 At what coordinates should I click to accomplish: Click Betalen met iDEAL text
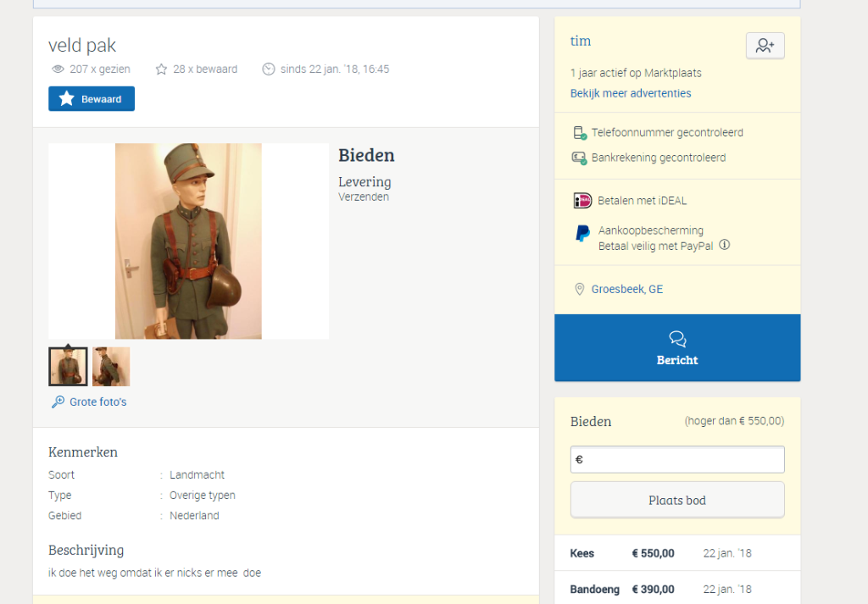(x=643, y=201)
